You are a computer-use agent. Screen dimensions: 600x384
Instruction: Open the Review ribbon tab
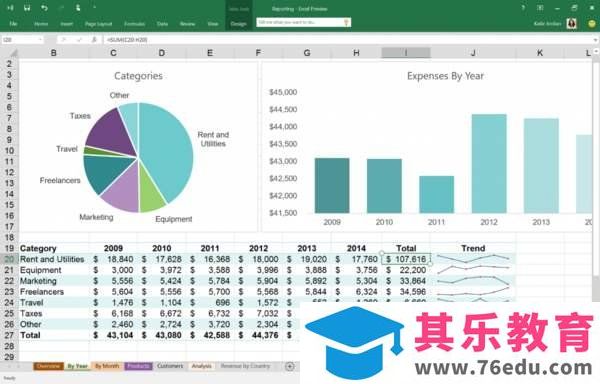click(x=187, y=24)
